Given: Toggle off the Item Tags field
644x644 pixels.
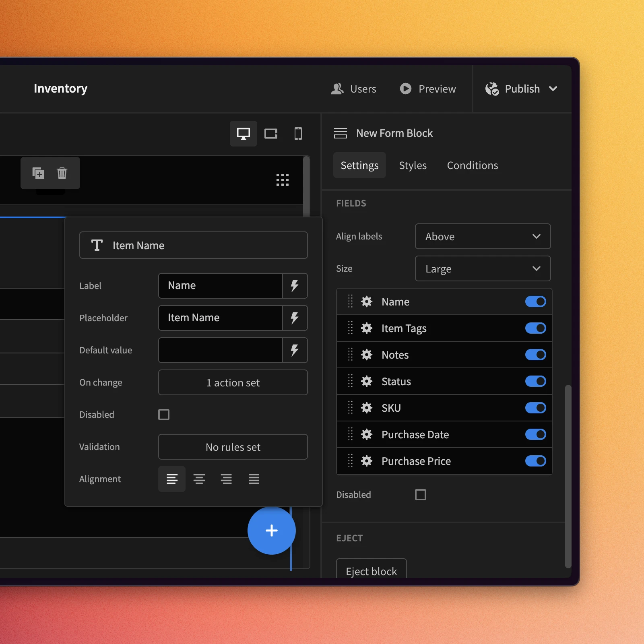Looking at the screenshot, I should pos(536,328).
